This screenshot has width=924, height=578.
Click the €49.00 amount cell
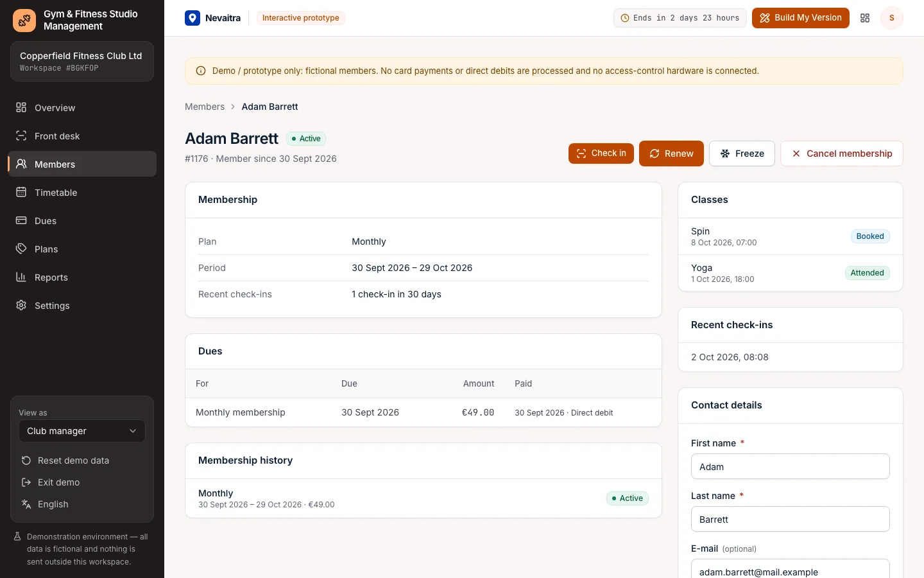click(478, 412)
